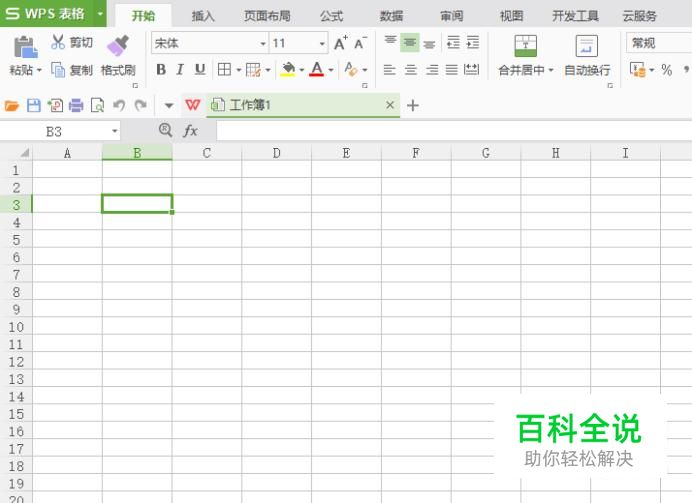Add a new document tab with plus
Image resolution: width=692 pixels, height=503 pixels.
pos(413,105)
